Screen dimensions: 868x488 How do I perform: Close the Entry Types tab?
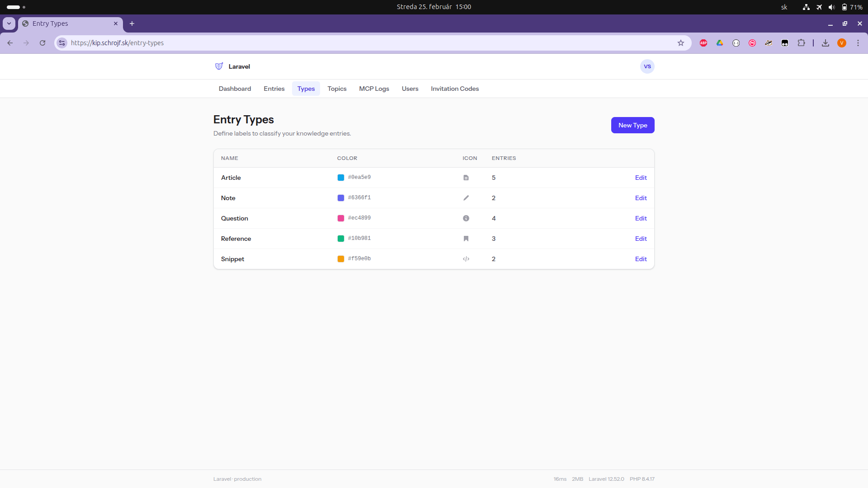[x=116, y=23]
